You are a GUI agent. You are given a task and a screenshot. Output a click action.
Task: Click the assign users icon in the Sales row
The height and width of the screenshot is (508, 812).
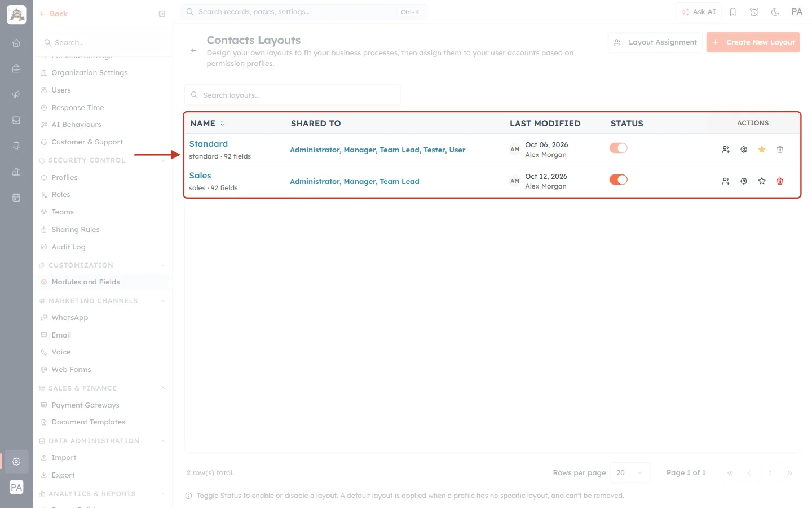point(726,181)
